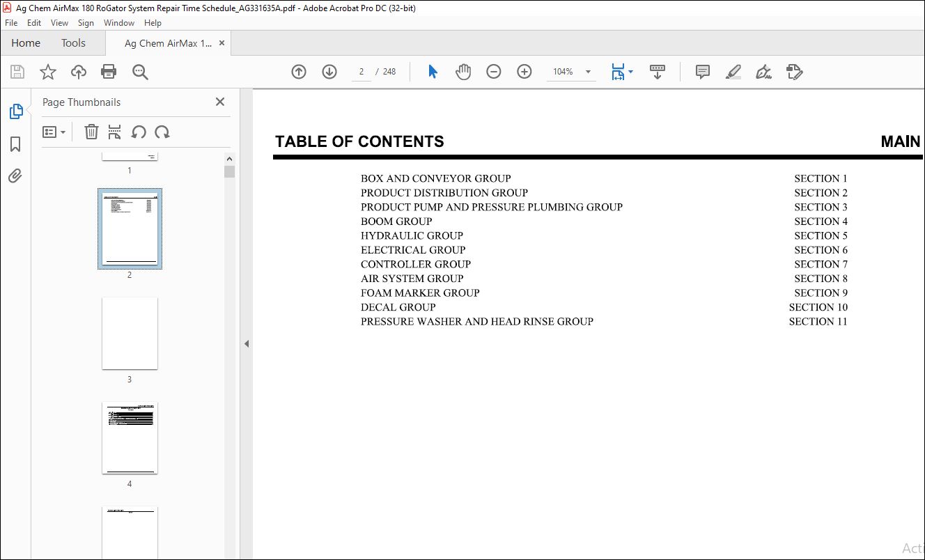Click the cloud upload icon
925x560 pixels.
[x=79, y=72]
